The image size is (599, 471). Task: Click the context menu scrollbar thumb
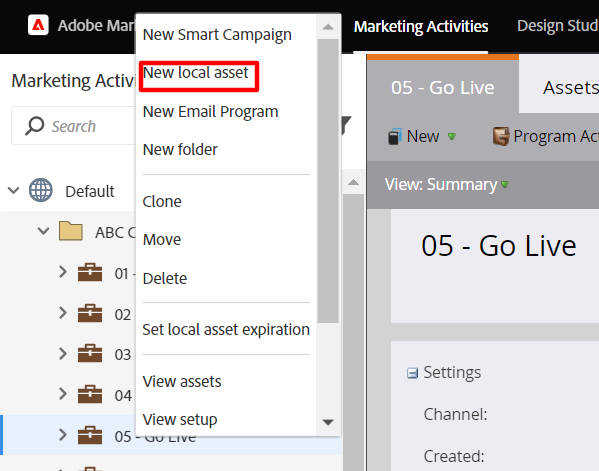pyautogui.click(x=328, y=181)
